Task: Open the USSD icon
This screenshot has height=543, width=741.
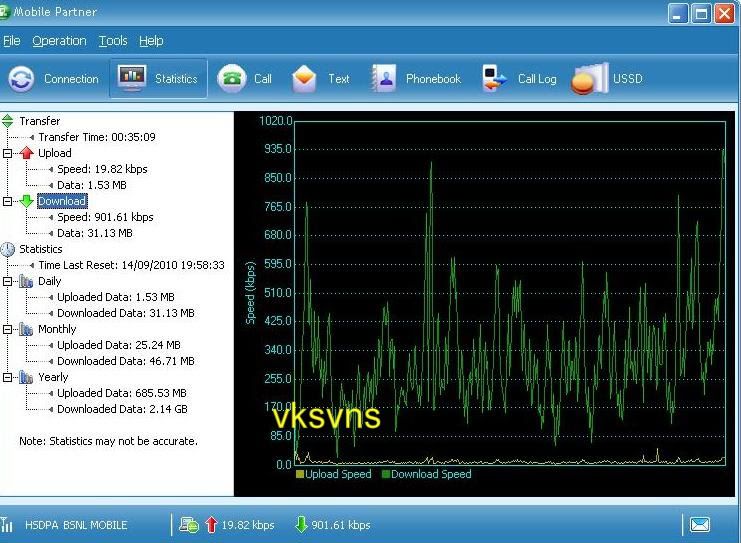Action: (x=590, y=78)
